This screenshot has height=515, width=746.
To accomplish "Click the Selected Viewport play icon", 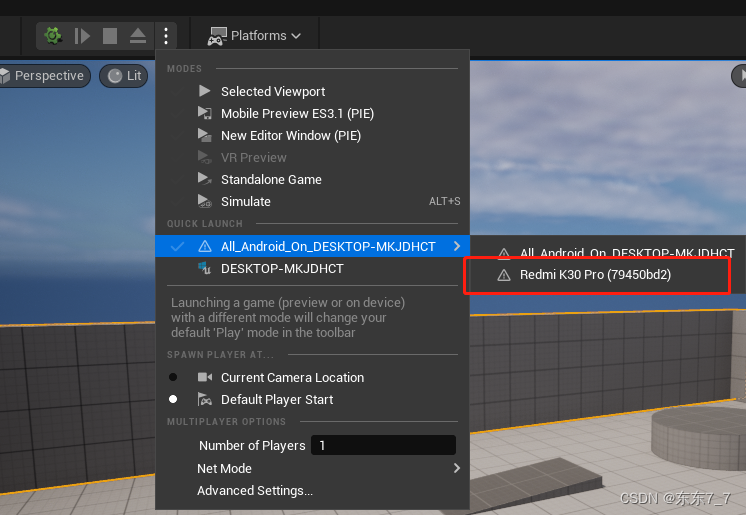I will 205,91.
